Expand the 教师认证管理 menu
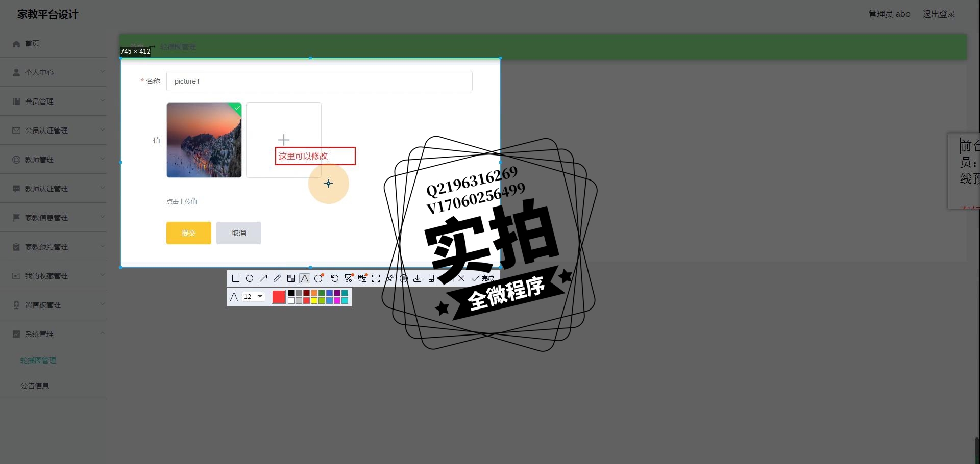The image size is (980, 464). click(54, 189)
